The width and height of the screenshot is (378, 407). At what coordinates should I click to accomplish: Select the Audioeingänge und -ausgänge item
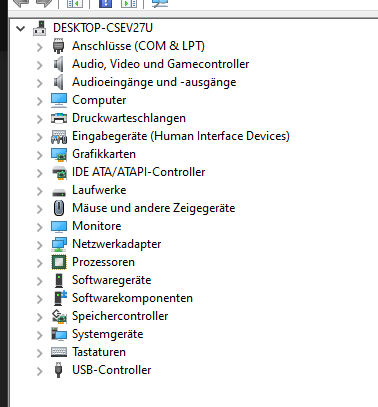154,82
